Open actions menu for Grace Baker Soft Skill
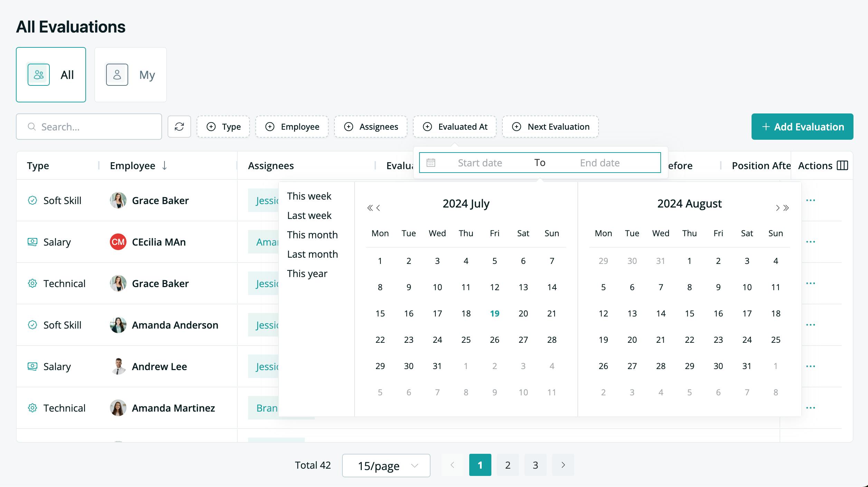868x487 pixels. click(811, 200)
